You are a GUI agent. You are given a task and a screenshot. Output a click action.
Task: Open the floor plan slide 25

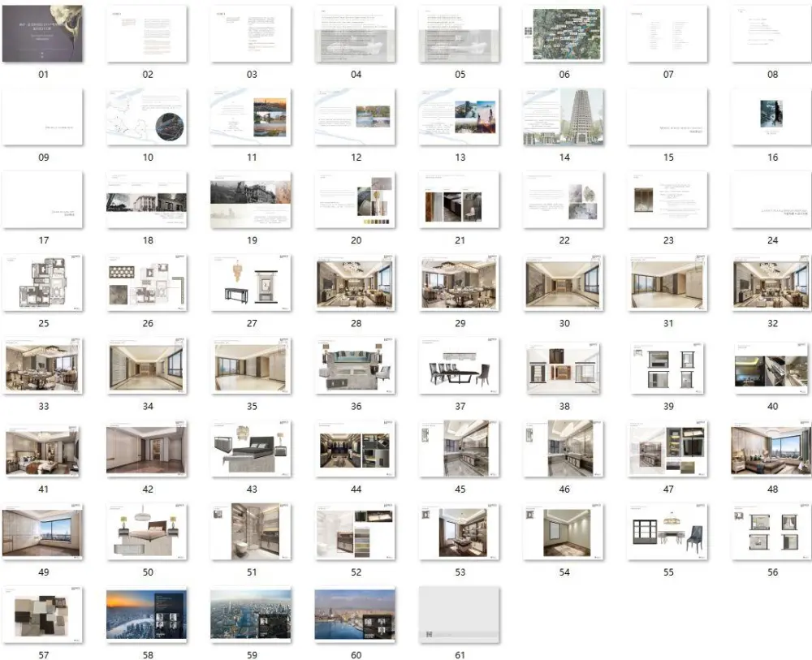[43, 283]
